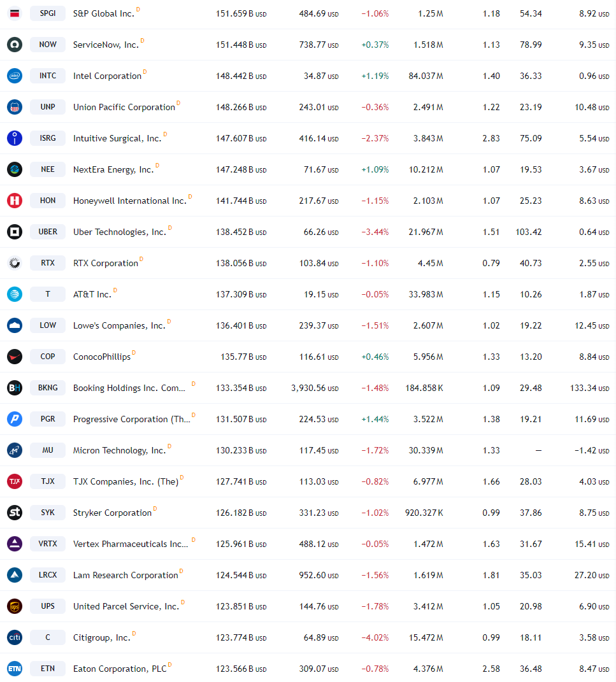The width and height of the screenshot is (616, 682).
Task: Open Citigroup, Inc. company link
Action: (102, 637)
